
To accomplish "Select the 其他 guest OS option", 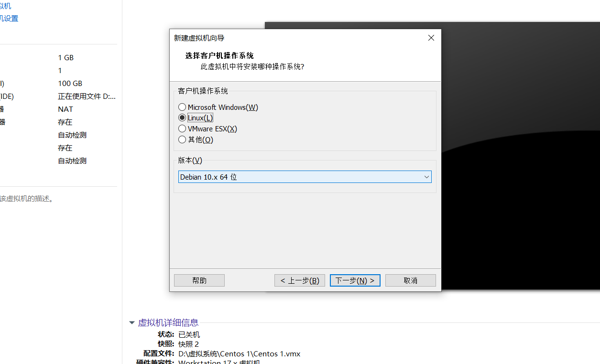I will (182, 139).
